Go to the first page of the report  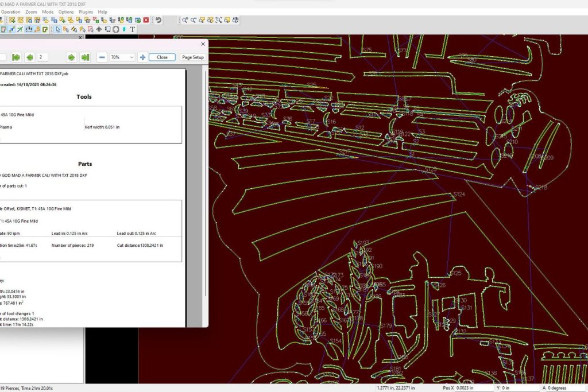pyautogui.click(x=16, y=57)
